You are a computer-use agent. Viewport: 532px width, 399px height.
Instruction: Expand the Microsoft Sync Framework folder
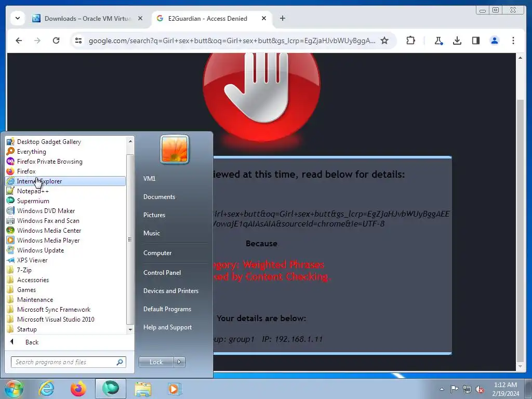click(x=65, y=310)
